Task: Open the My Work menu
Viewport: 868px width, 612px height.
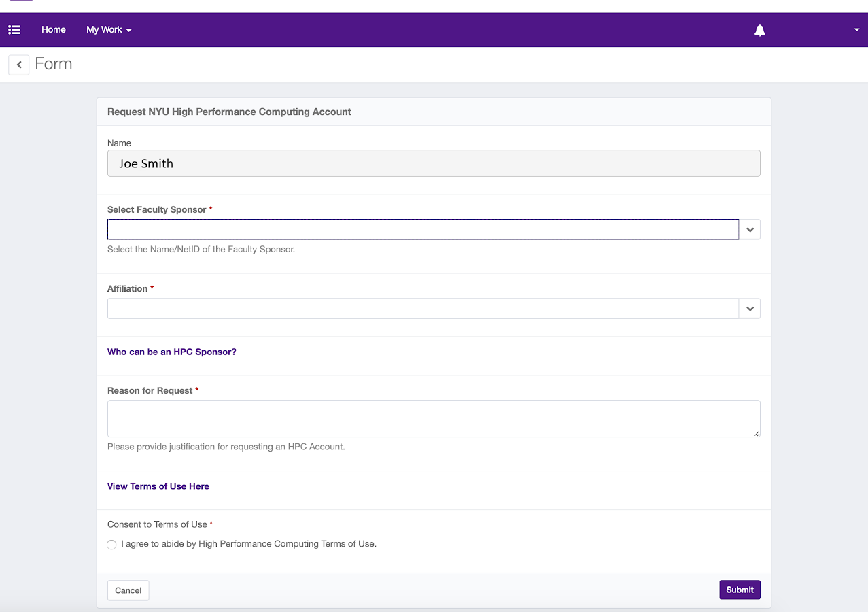Action: point(109,30)
